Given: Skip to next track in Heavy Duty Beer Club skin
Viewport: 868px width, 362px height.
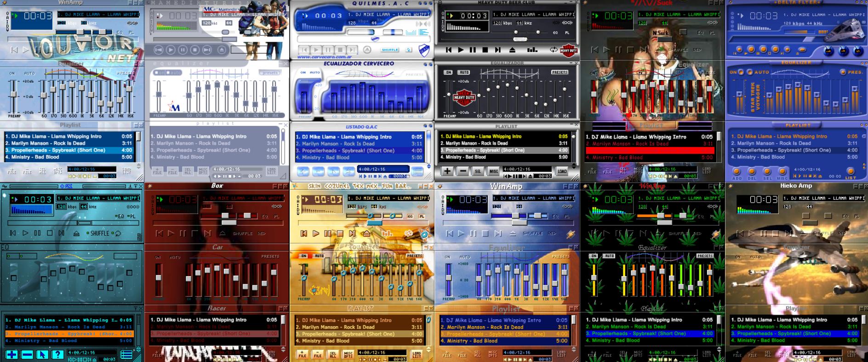Looking at the screenshot, I should (497, 50).
